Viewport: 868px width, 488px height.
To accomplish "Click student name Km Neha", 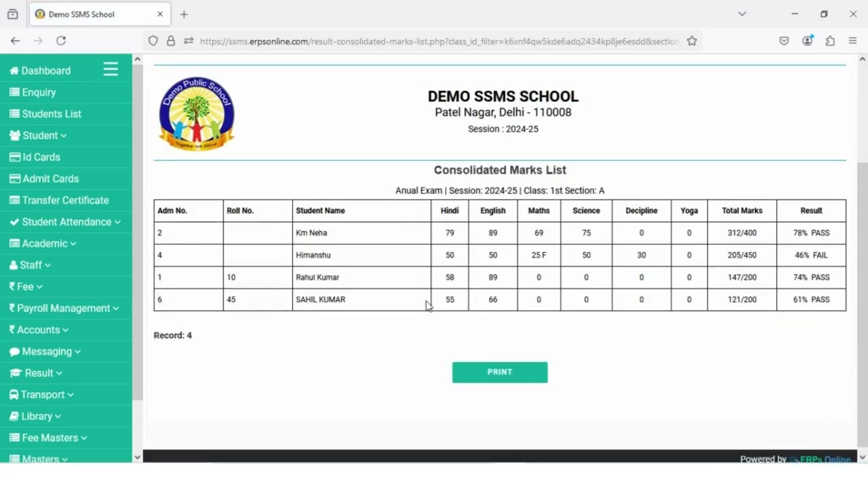I will (311, 232).
